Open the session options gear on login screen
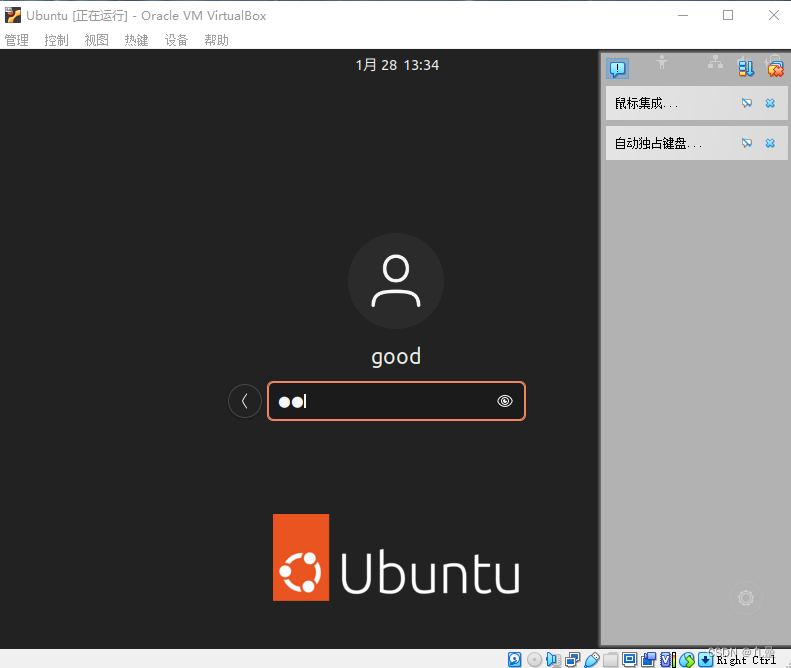This screenshot has width=791, height=668. [746, 598]
